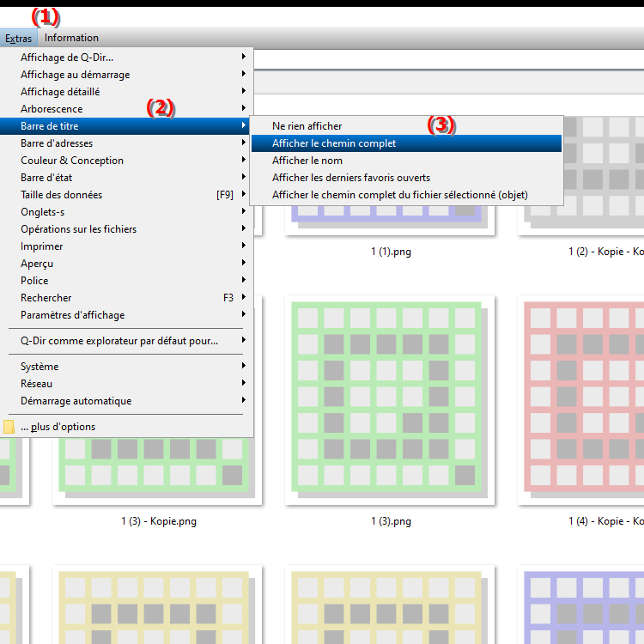The image size is (644, 644).
Task: Select red thumbnail of 1 (4) - Kopie
Action: click(x=581, y=399)
